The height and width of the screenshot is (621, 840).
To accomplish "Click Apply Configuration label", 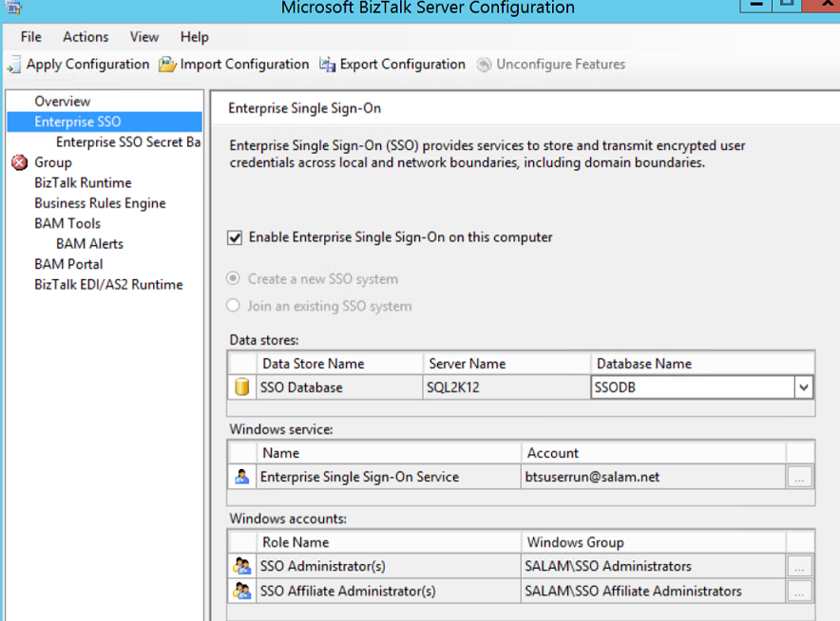I will tap(87, 65).
